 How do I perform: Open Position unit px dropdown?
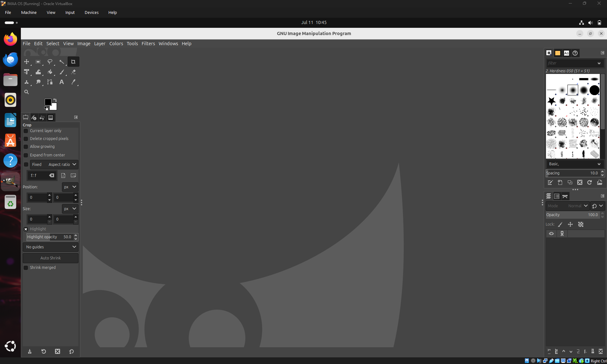pos(70,187)
